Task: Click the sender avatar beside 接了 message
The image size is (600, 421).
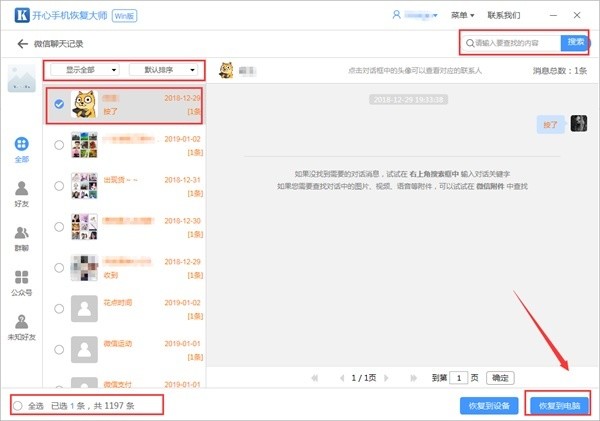Action: [x=579, y=123]
